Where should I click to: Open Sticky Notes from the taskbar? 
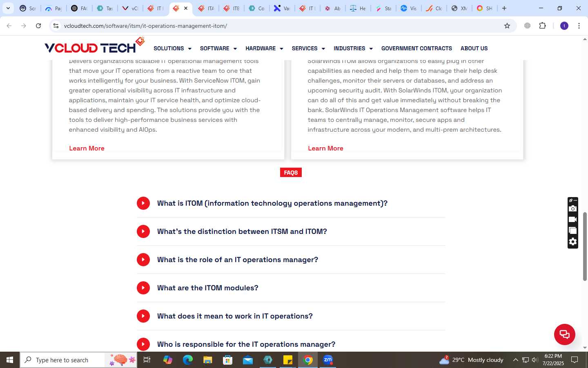pyautogui.click(x=288, y=360)
